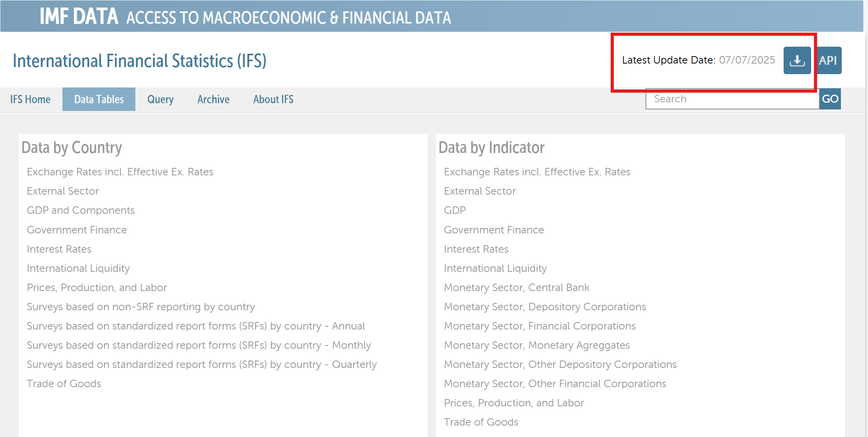
Task: Click the download data icon
Action: pos(797,60)
